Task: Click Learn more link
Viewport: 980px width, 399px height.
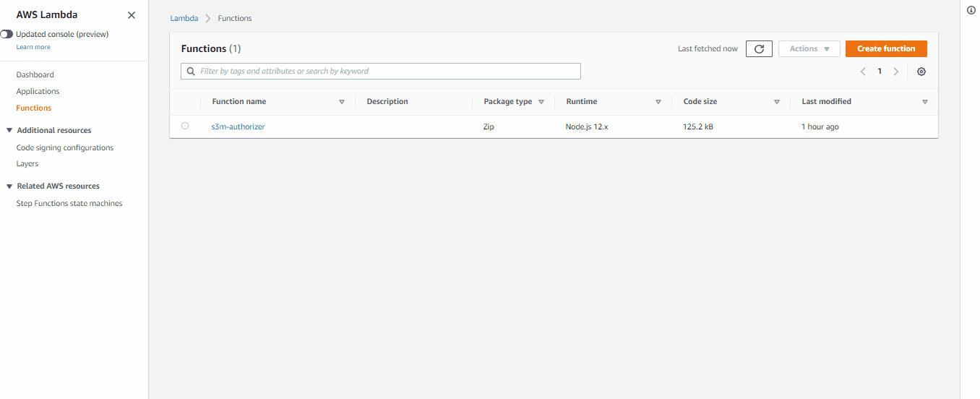Action: tap(33, 47)
